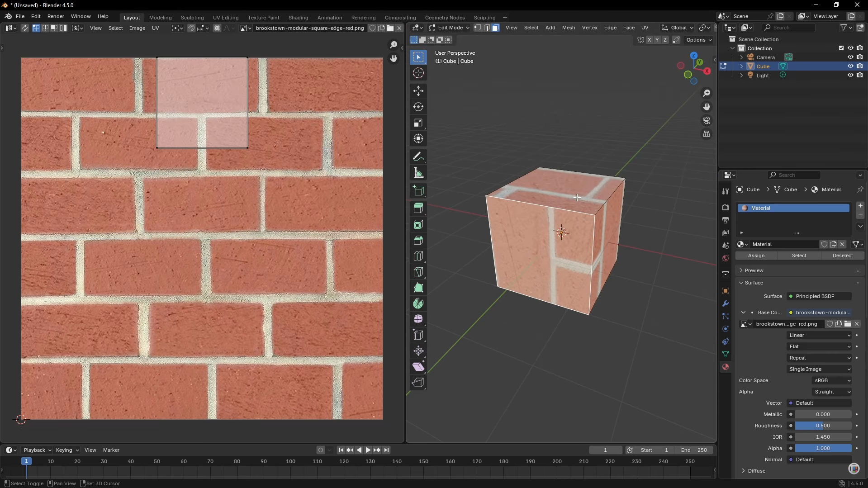Select the Material slot in list

pos(793,208)
